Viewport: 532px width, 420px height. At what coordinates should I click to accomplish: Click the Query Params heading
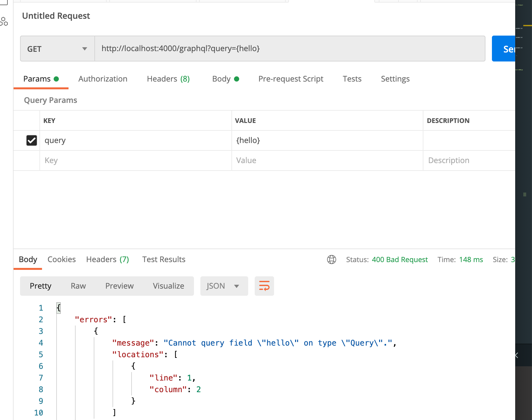pyautogui.click(x=50, y=100)
